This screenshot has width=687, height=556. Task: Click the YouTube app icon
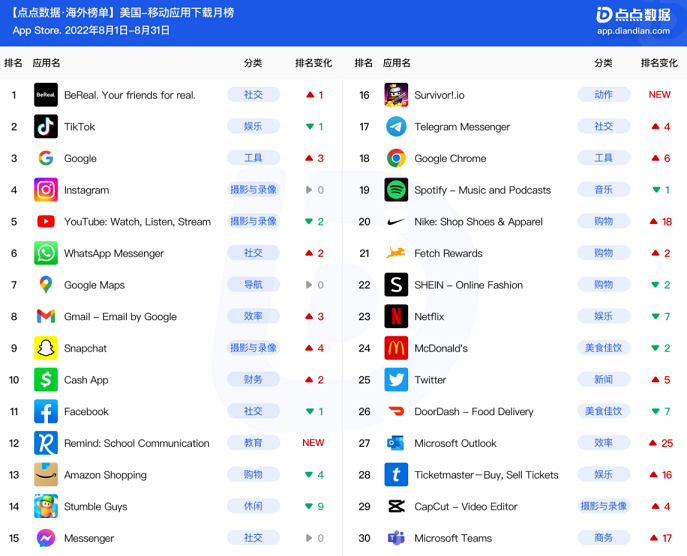pyautogui.click(x=46, y=222)
